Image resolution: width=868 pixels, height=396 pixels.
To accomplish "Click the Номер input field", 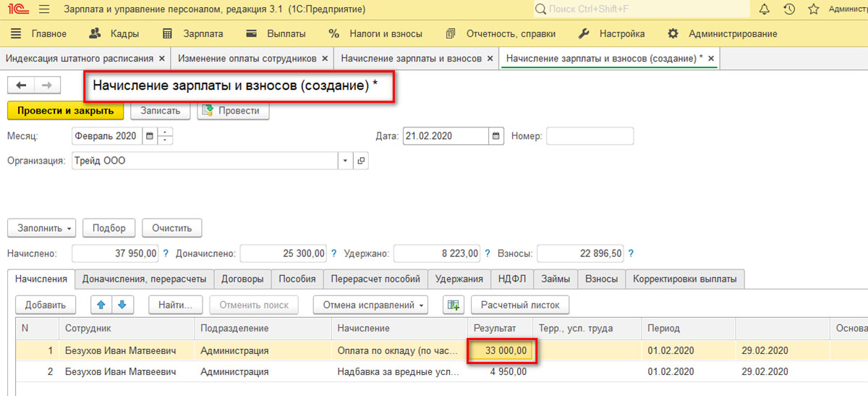I will [x=590, y=136].
